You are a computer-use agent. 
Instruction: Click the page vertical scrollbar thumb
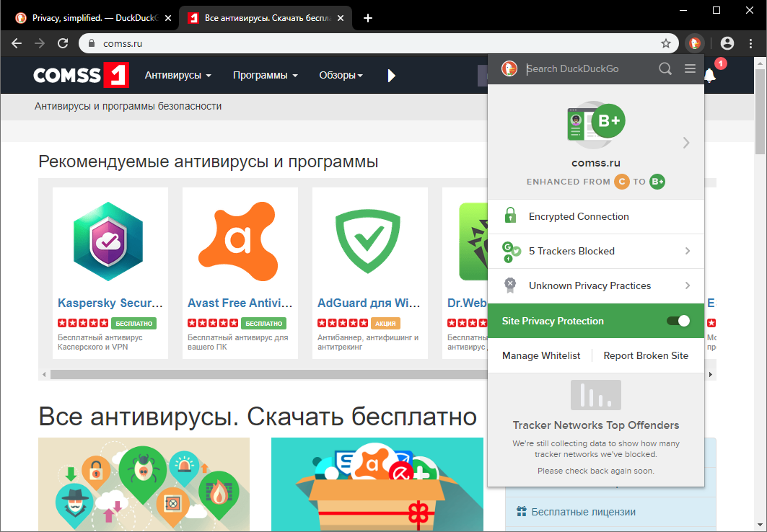coord(761,112)
